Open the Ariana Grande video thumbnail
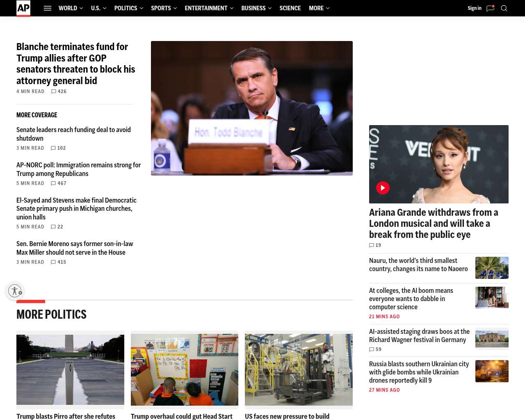The height and width of the screenshot is (420, 525). pyautogui.click(x=439, y=164)
